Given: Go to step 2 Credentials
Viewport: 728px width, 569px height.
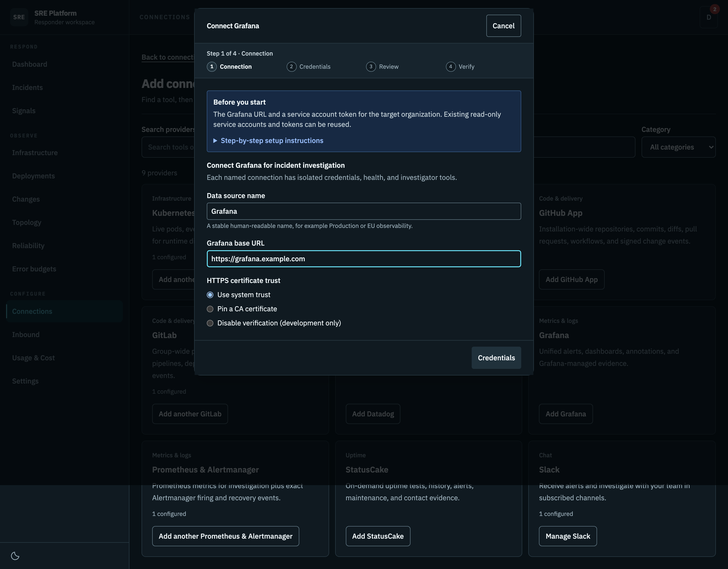Looking at the screenshot, I should (309, 67).
